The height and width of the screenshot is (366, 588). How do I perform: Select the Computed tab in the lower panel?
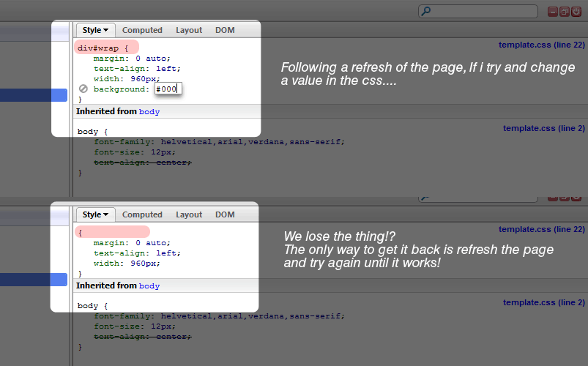[142, 214]
